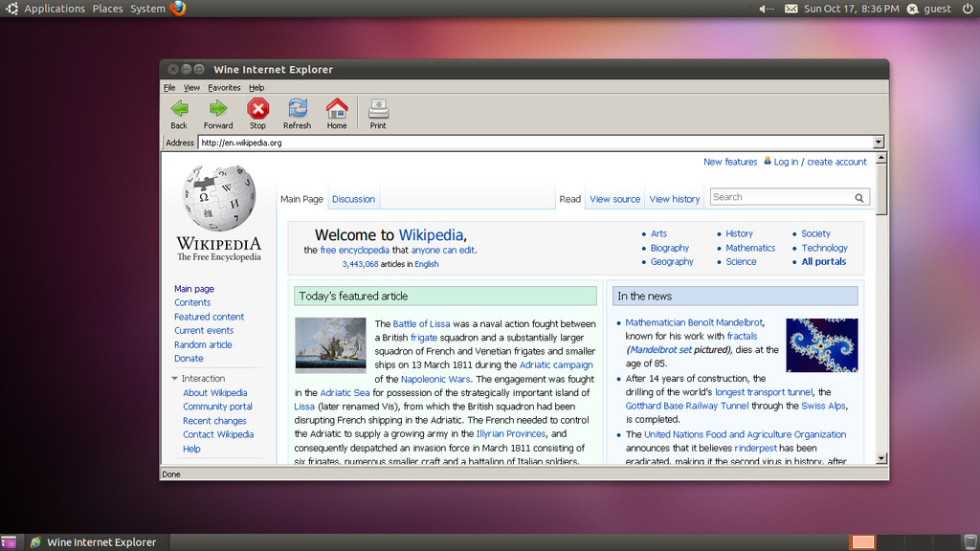
Task: Click the Battle of Lissa link
Action: pyautogui.click(x=421, y=324)
